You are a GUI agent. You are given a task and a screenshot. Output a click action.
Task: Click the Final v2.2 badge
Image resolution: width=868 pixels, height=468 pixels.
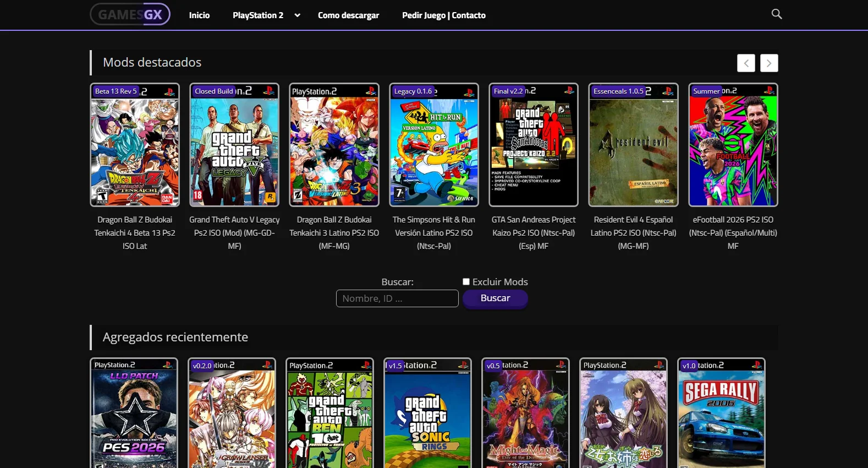508,91
